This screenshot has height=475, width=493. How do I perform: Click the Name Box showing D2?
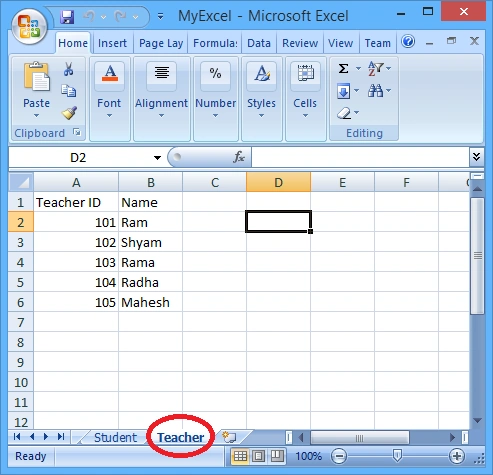click(x=78, y=158)
